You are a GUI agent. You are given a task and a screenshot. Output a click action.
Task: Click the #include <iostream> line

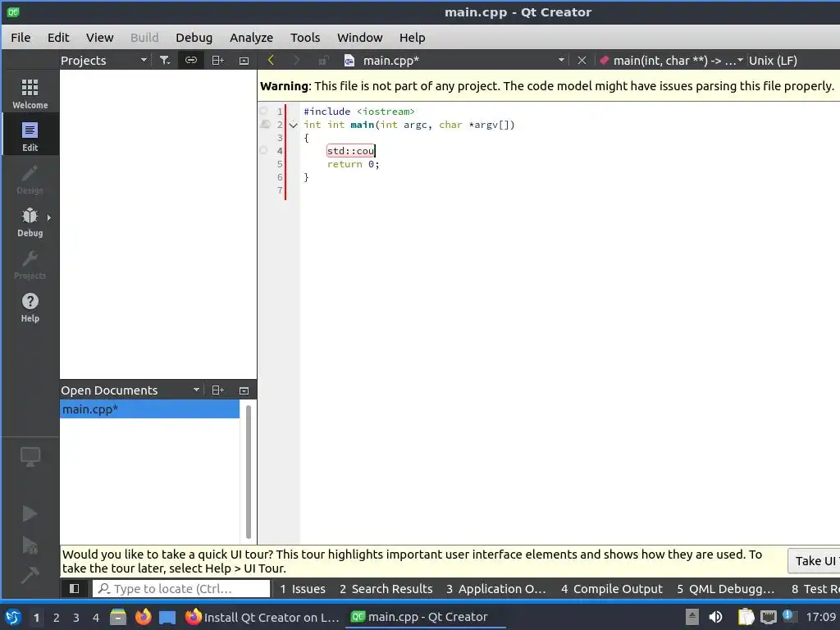coord(359,112)
